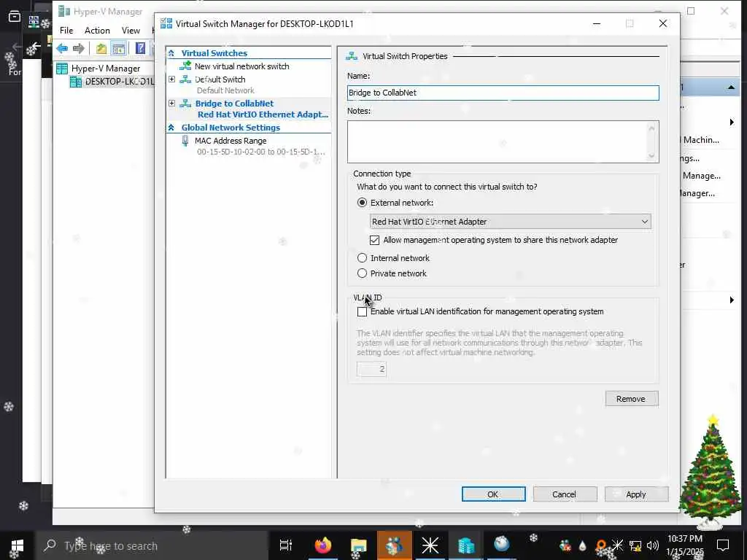747x560 pixels.
Task: Click OK in Virtual Switch Manager
Action: click(x=493, y=494)
